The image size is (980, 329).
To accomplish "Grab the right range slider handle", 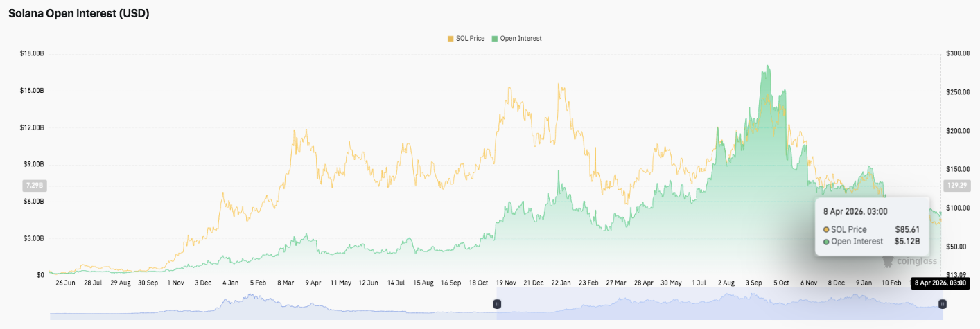I will click(x=943, y=304).
